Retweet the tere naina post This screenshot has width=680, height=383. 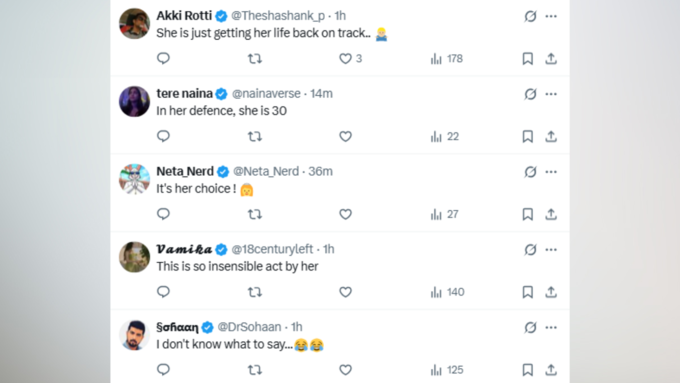click(x=255, y=136)
